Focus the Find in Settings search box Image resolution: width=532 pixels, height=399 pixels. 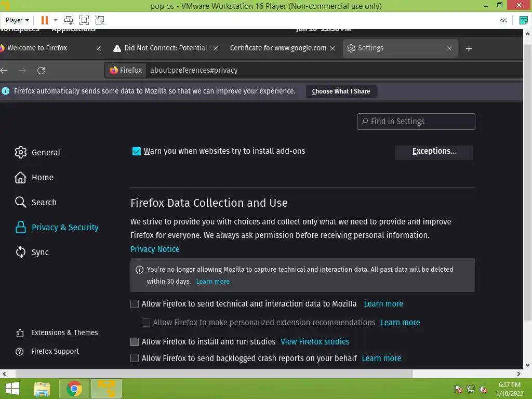[x=416, y=122]
